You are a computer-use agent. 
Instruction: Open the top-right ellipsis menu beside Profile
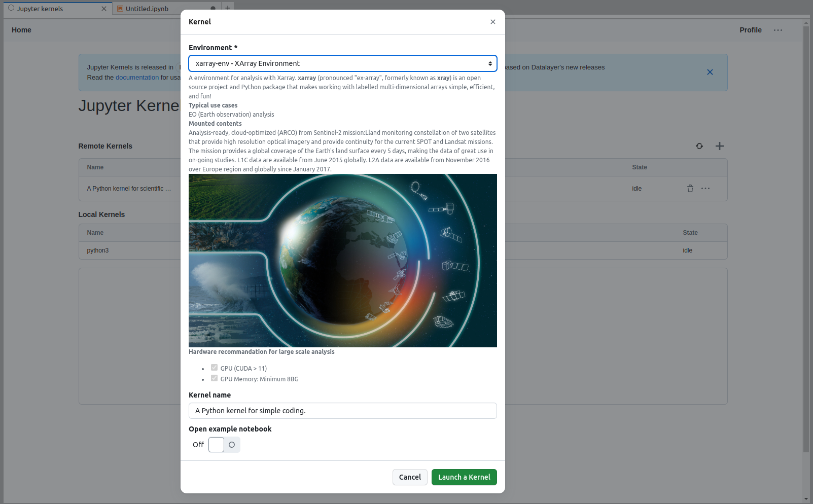tap(778, 30)
